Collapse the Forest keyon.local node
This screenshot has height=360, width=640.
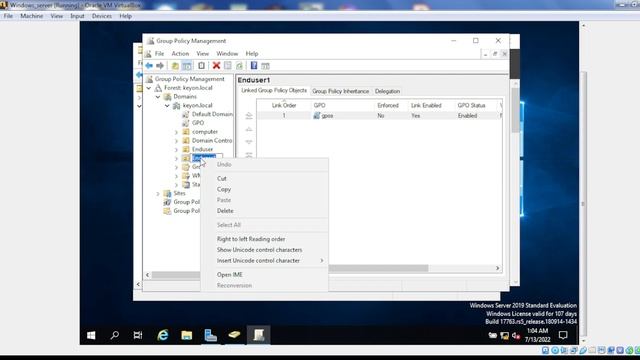click(x=149, y=88)
